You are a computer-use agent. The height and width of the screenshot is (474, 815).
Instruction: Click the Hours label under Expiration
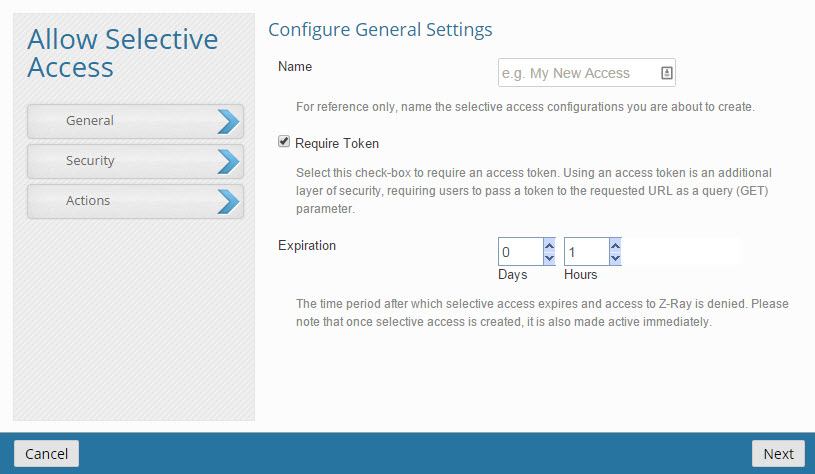[580, 275]
